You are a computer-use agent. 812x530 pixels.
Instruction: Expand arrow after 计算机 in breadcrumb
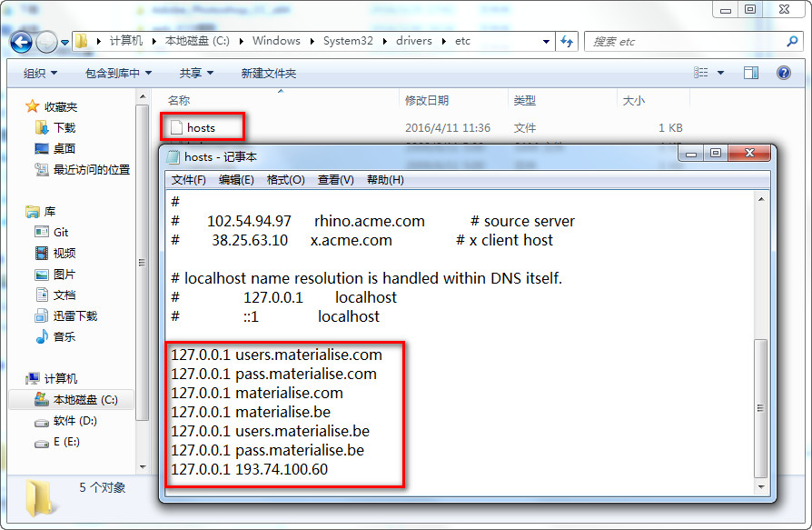coord(153,42)
